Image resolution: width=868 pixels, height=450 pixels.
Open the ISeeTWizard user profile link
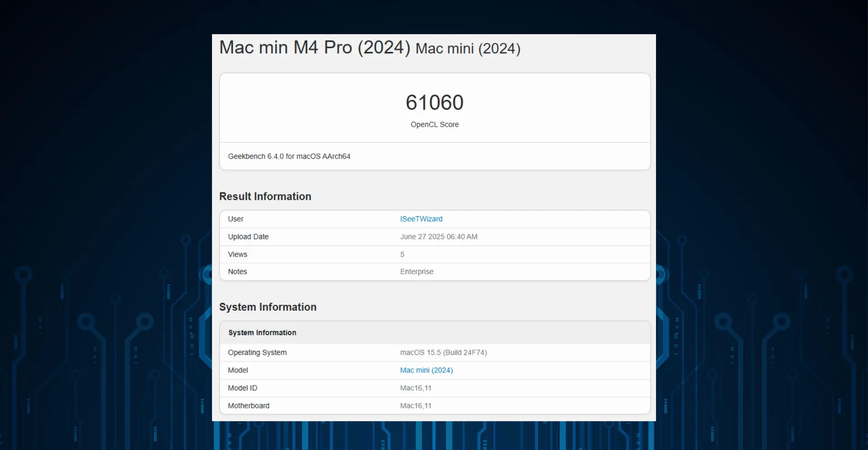[421, 219]
